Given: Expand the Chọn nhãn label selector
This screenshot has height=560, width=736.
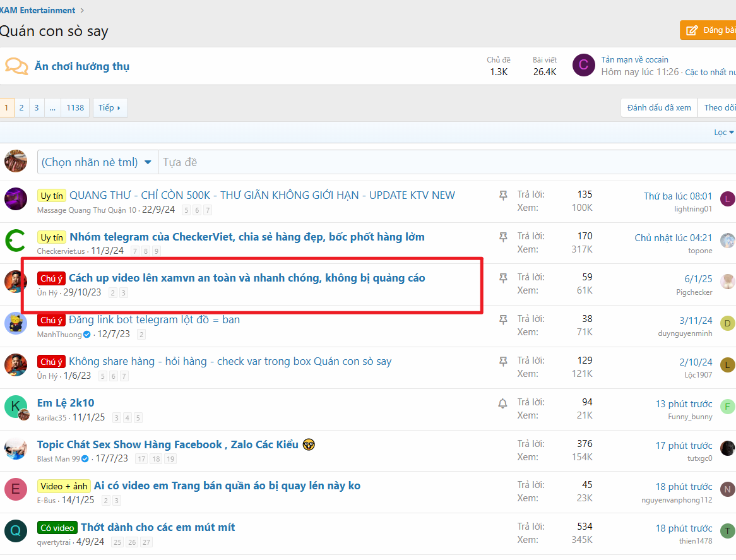Looking at the screenshot, I should pyautogui.click(x=97, y=162).
